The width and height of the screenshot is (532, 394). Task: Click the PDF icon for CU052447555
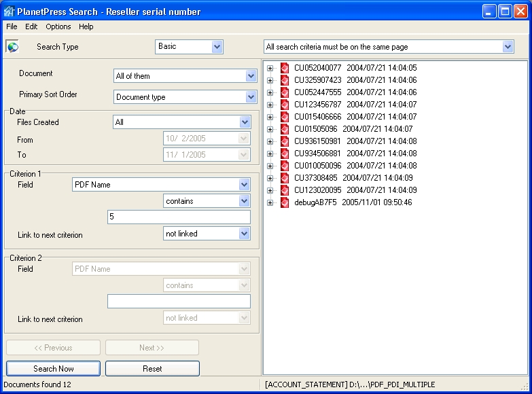[284, 92]
